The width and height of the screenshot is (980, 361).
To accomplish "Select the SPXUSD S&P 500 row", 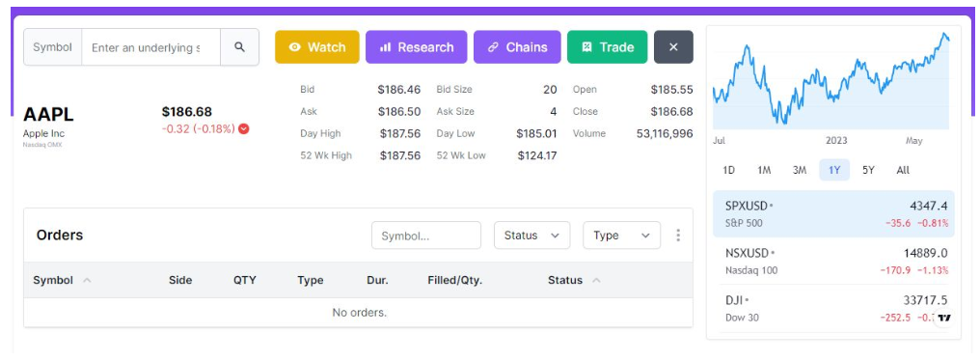I will 833,214.
